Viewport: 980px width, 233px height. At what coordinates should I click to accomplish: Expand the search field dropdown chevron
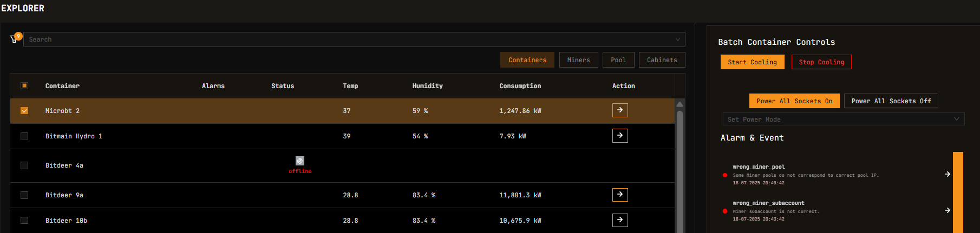click(677, 39)
